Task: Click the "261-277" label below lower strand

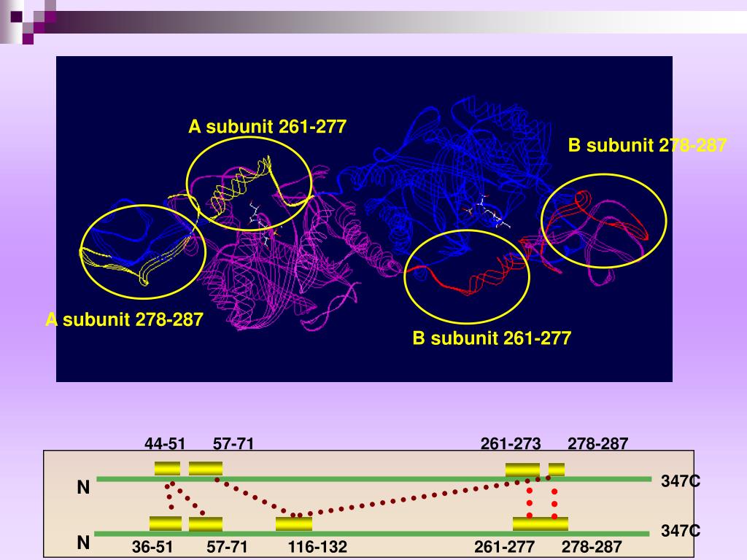Action: [x=505, y=547]
